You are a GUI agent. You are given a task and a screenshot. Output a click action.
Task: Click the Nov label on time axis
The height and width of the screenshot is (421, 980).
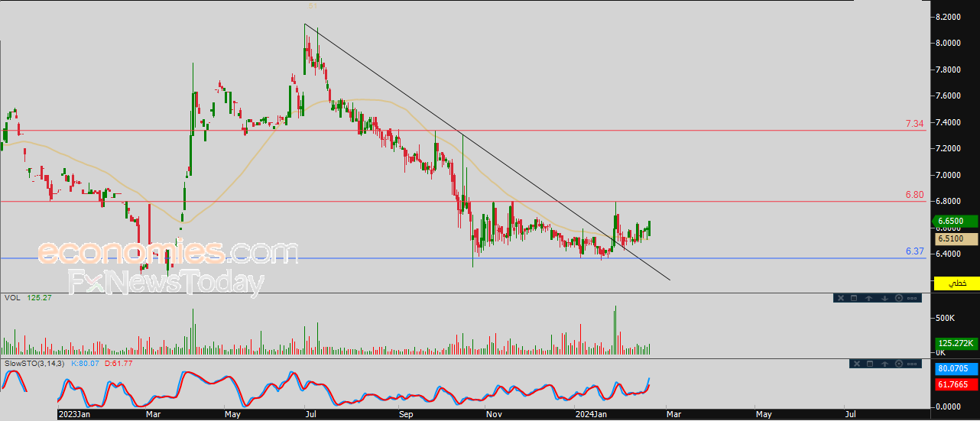coord(494,415)
